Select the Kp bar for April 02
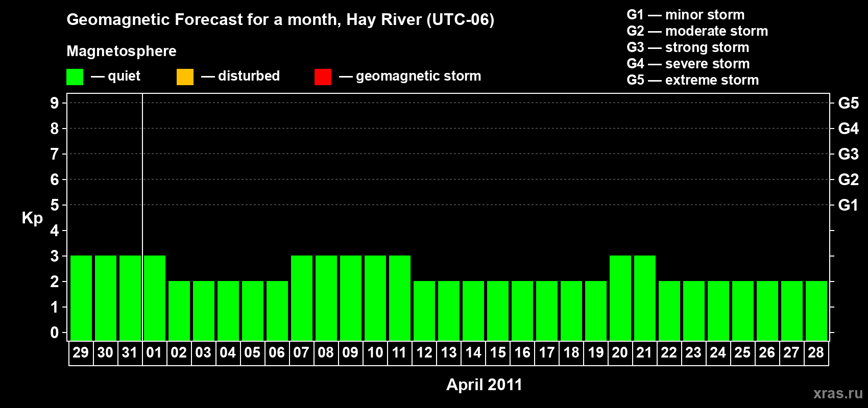This screenshot has width=868, height=408. coord(179,311)
